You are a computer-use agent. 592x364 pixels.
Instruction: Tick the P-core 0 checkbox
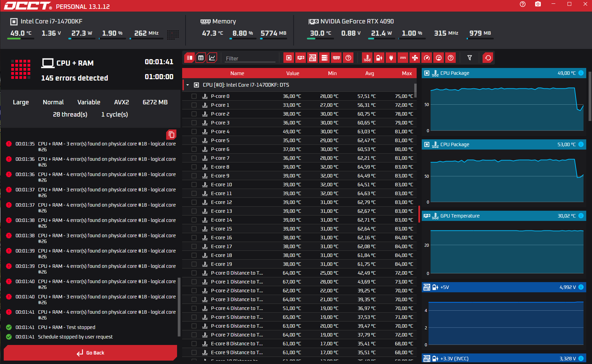[194, 96]
